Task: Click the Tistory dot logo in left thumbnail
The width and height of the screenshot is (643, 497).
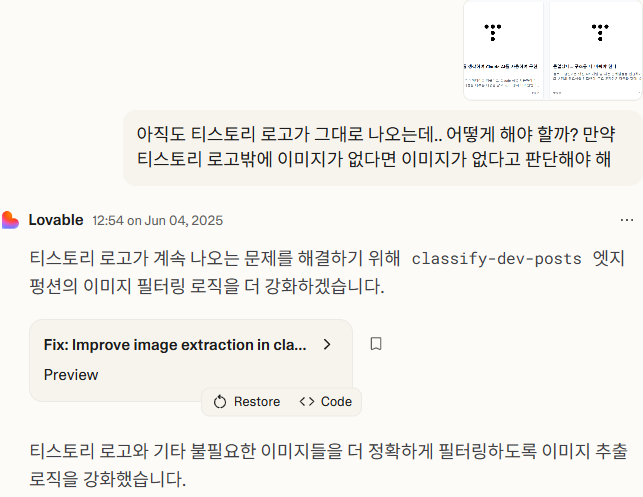Action: [493, 32]
